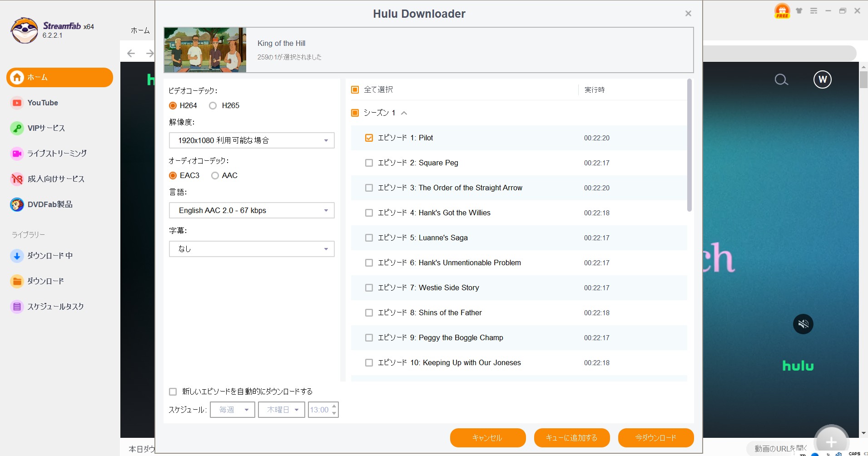Open the hamburger menu in title bar

click(x=813, y=10)
